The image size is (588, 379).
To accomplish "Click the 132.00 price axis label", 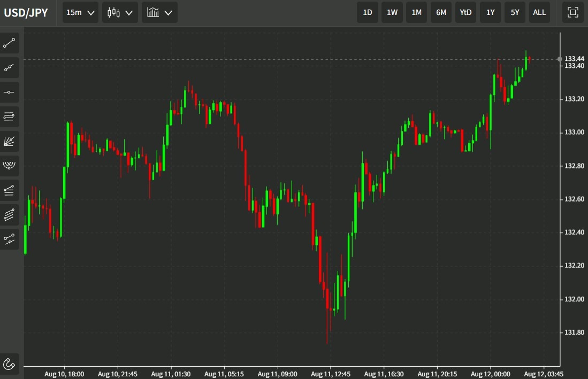I will tap(574, 299).
